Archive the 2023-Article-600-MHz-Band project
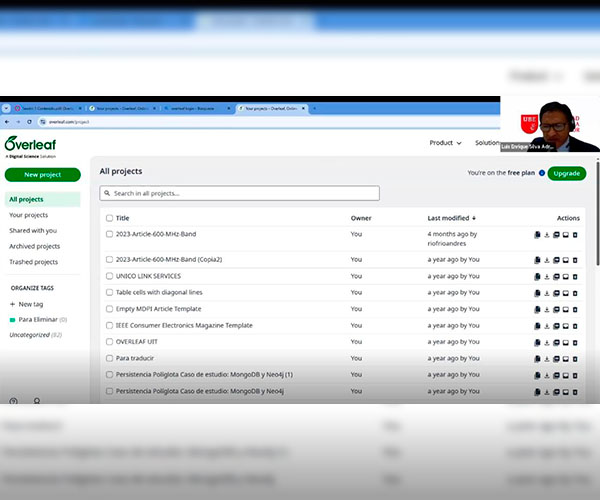The height and width of the screenshot is (500, 600). pyautogui.click(x=566, y=235)
